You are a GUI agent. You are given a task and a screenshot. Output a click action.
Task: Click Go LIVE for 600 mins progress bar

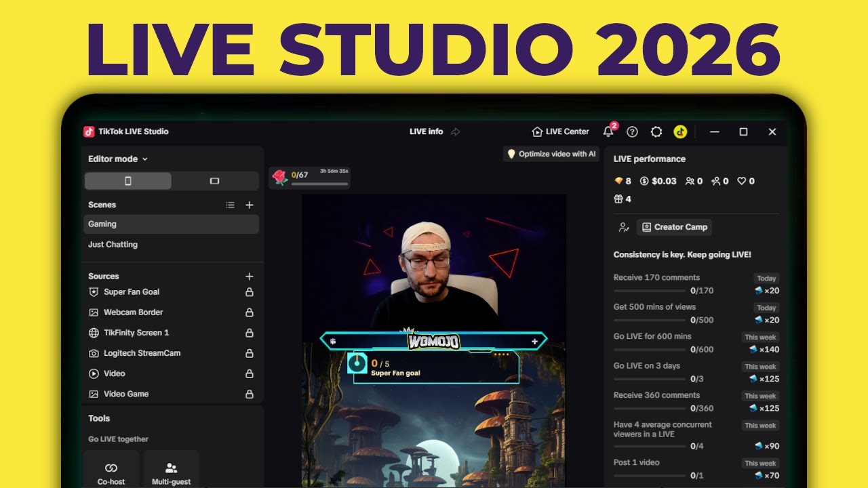(649, 350)
